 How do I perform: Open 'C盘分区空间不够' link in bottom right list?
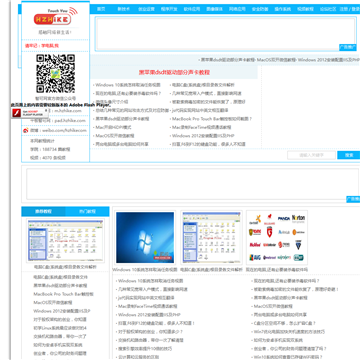[285, 323]
